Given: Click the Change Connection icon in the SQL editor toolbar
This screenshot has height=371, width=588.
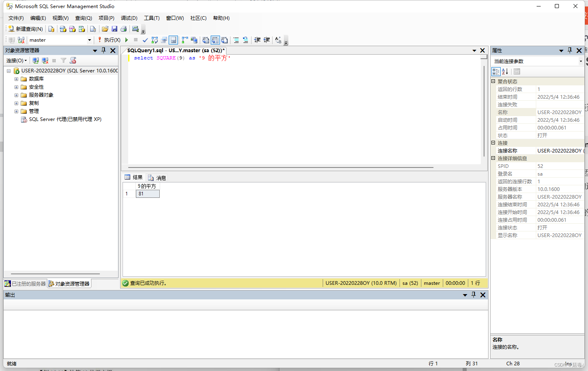Looking at the screenshot, I should coord(21,40).
